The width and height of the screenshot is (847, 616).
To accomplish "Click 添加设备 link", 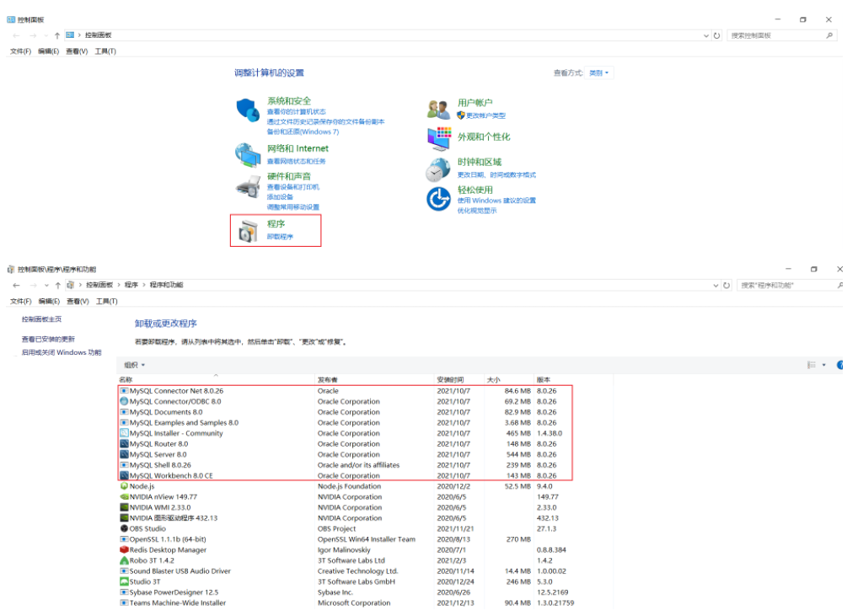I will (x=280, y=197).
